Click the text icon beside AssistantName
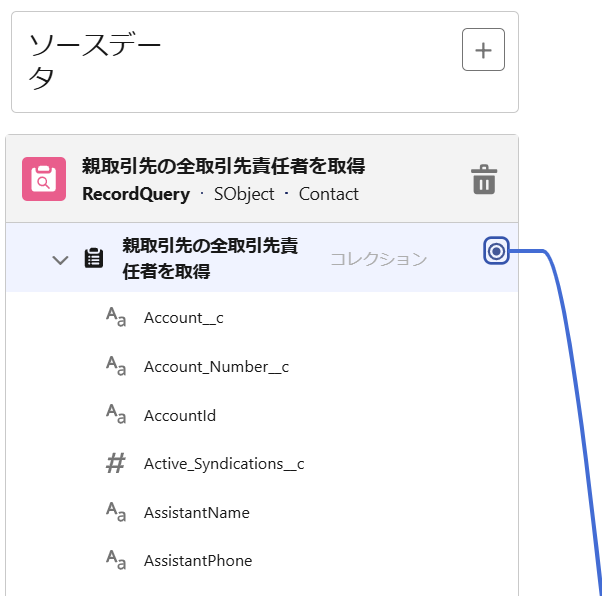 pyautogui.click(x=116, y=512)
